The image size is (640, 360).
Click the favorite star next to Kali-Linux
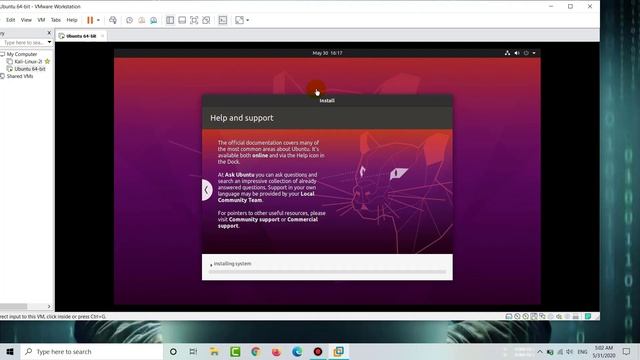click(47, 61)
